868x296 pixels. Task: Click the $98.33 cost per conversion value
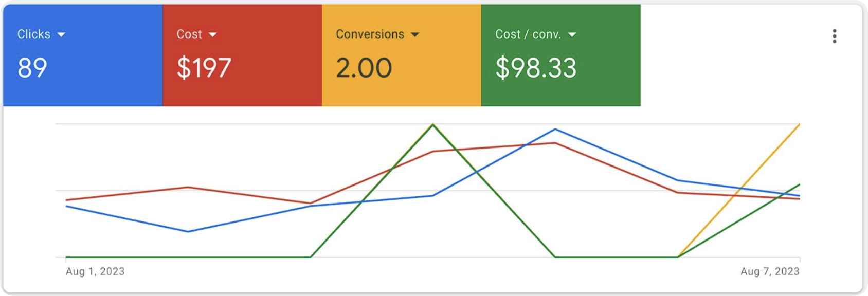pos(536,68)
